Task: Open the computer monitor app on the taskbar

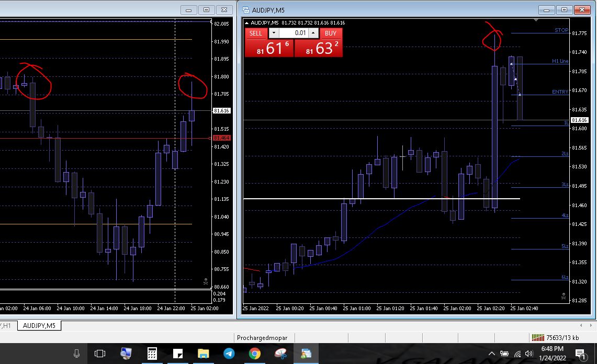Action: pyautogui.click(x=126, y=354)
